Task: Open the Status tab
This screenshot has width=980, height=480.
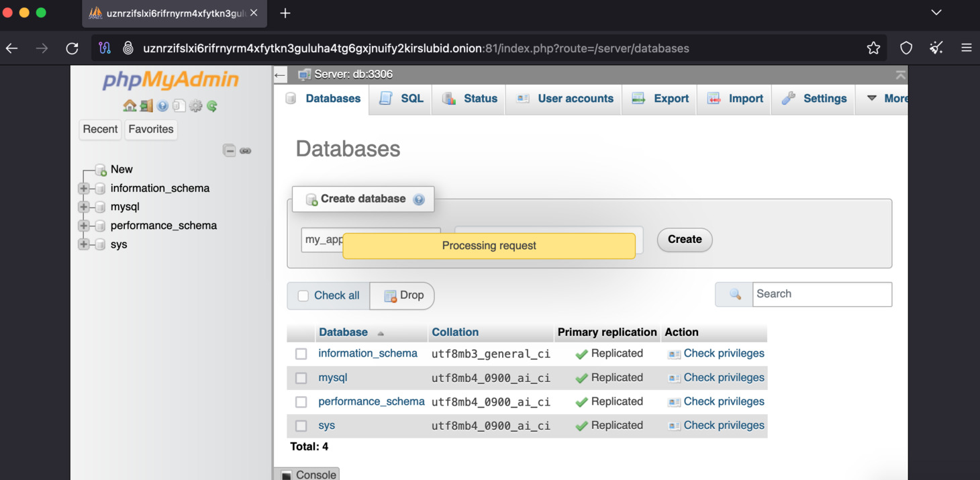Action: pyautogui.click(x=470, y=99)
